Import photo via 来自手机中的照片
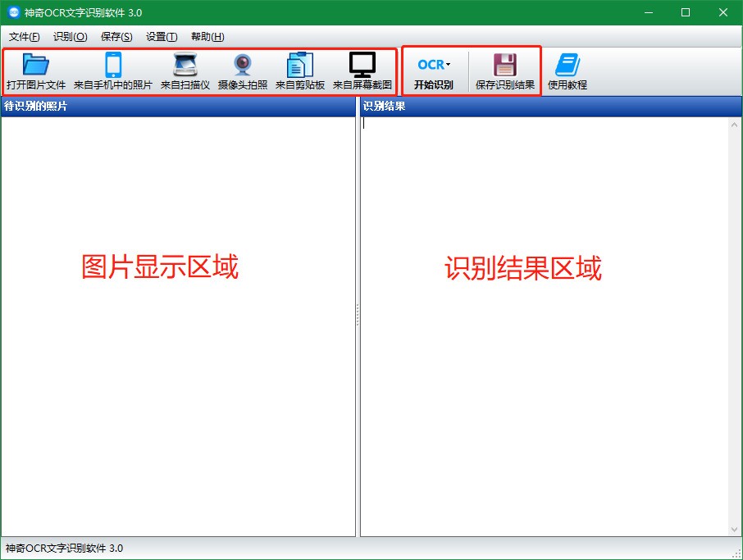The width and height of the screenshot is (743, 560). [113, 71]
